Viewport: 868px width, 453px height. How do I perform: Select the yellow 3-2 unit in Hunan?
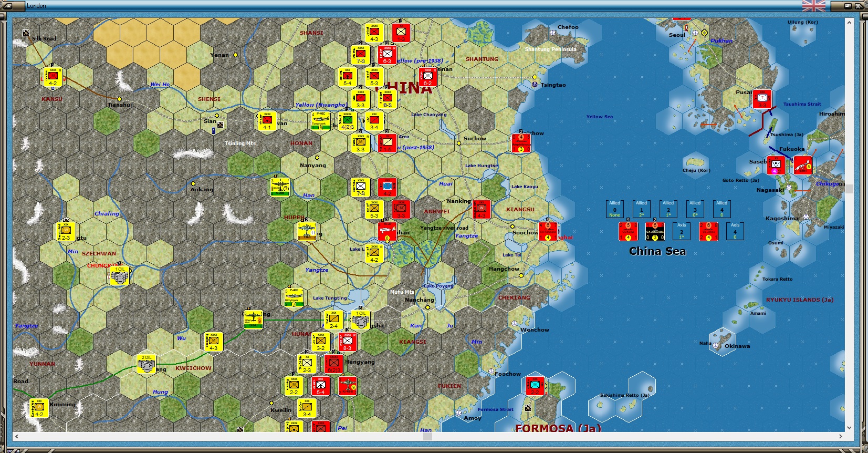[x=321, y=342]
